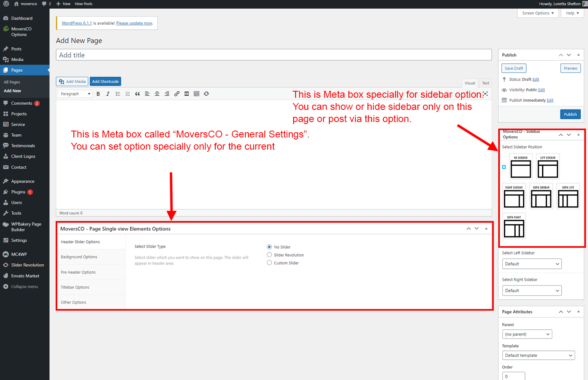Select the Left Sidebar layout thumbnail
Image resolution: width=588 pixels, height=380 pixels.
(x=548, y=166)
